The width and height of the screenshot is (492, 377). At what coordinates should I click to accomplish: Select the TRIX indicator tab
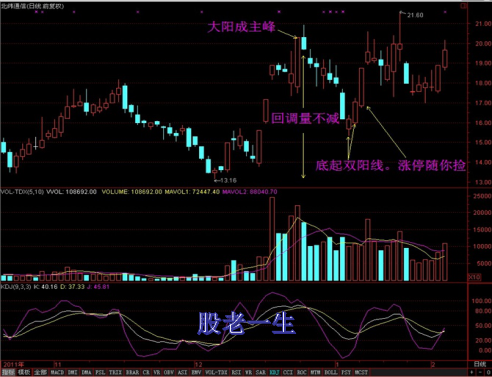115,372
